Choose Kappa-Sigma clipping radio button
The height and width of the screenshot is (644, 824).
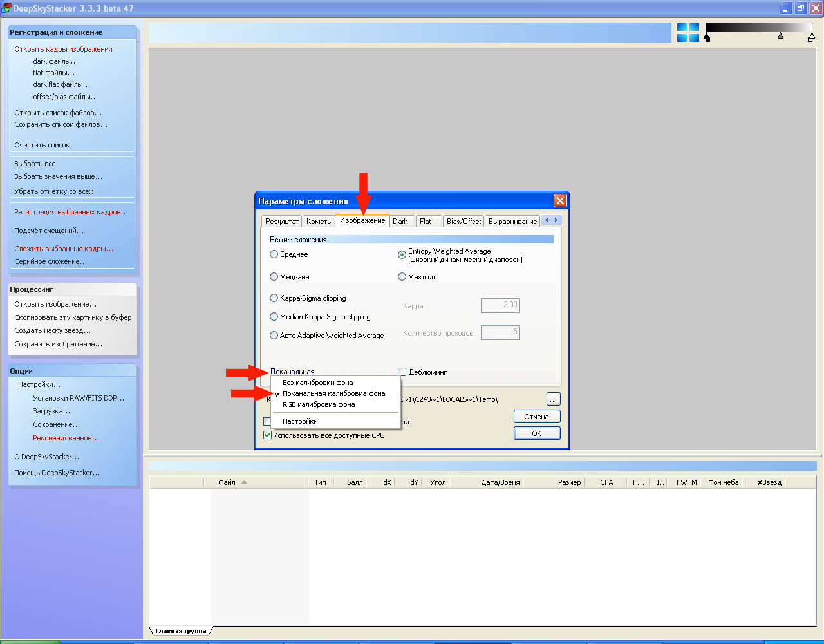(274, 298)
